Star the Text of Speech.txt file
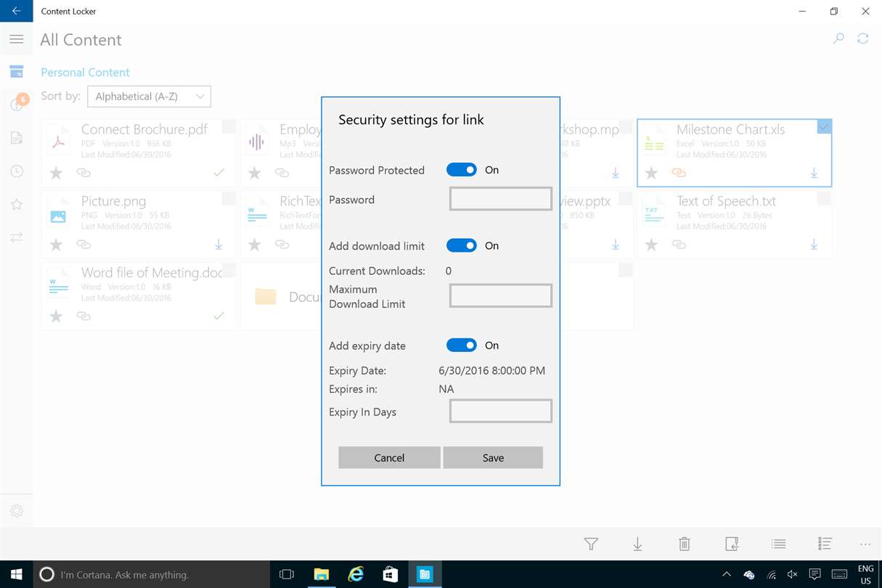 pos(651,245)
